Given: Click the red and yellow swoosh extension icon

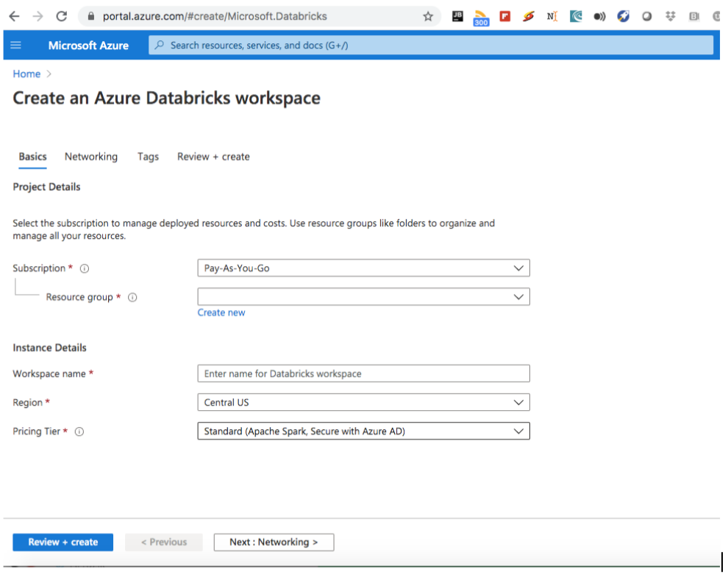Looking at the screenshot, I should pos(529,17).
